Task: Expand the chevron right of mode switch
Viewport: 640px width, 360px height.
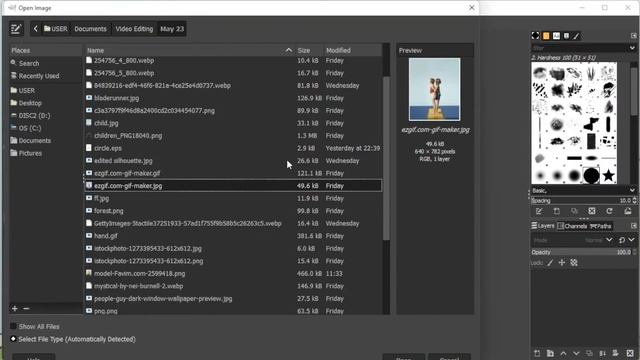Action: [x=632, y=240]
